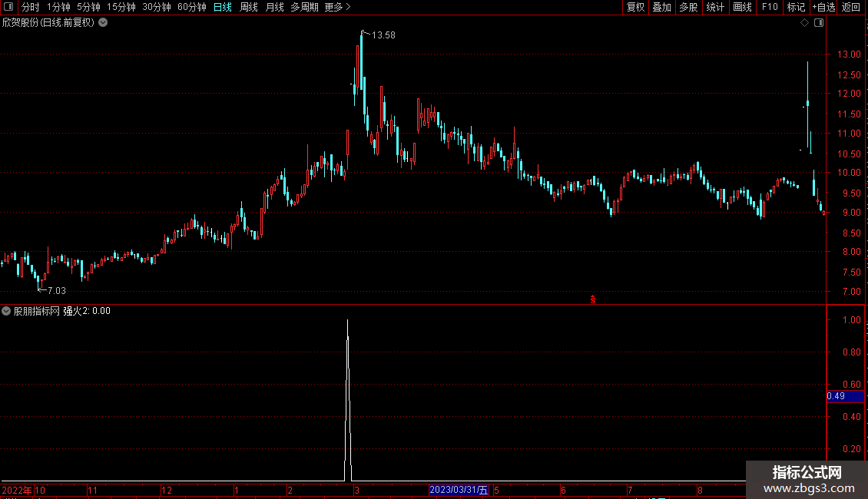Switch to the 分时 intraday view
This screenshot has width=868, height=499.
point(31,7)
